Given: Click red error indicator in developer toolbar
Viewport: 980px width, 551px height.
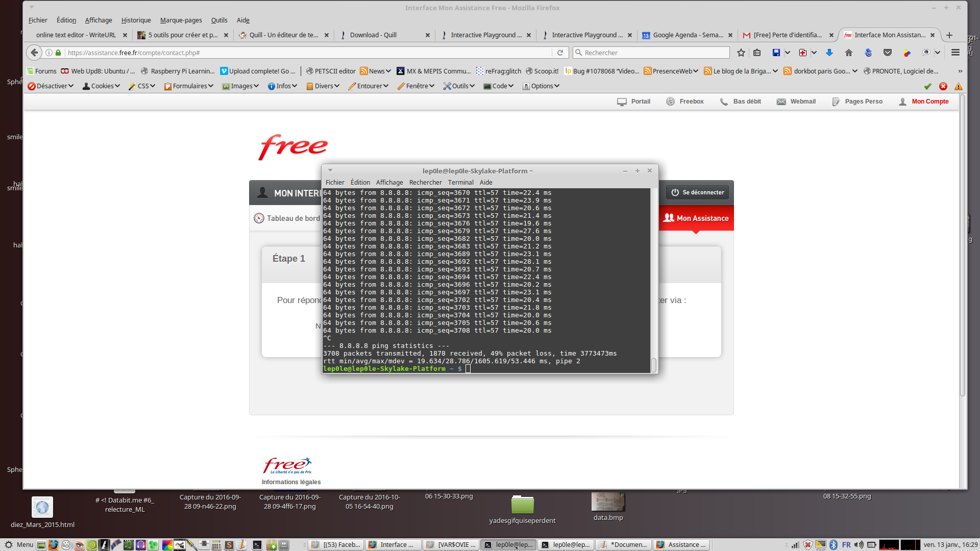Looking at the screenshot, I should tap(943, 86).
